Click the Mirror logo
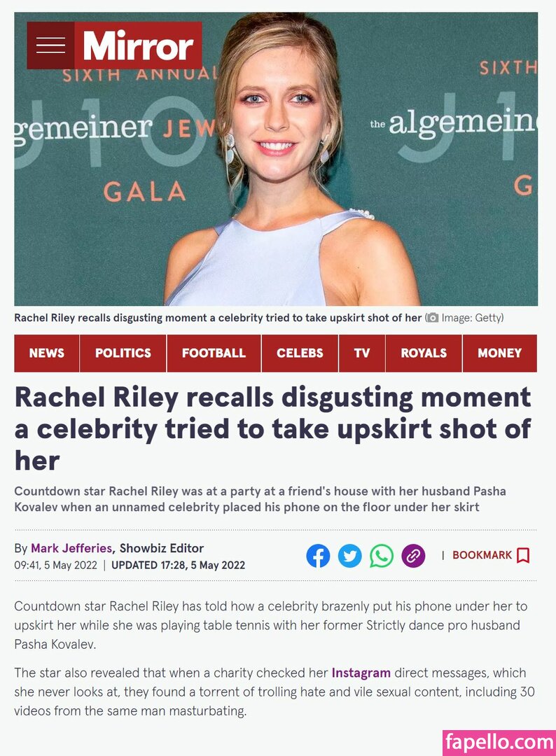 [x=138, y=45]
